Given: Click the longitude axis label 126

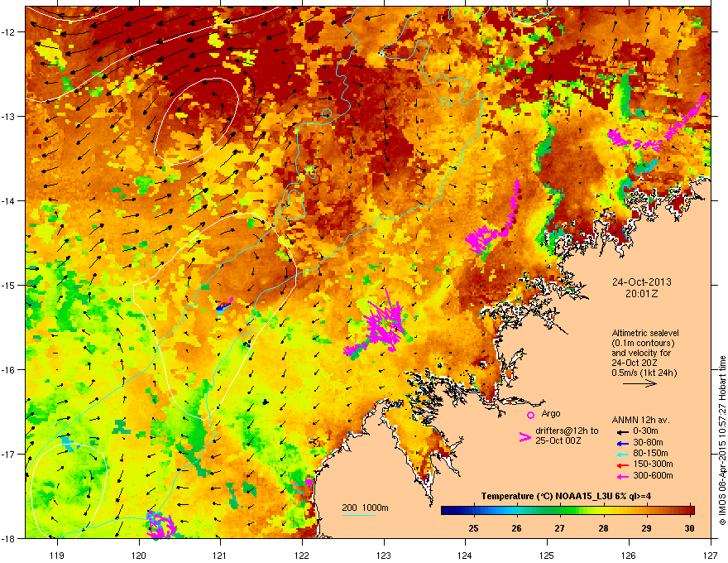Looking at the screenshot, I should point(629,555).
